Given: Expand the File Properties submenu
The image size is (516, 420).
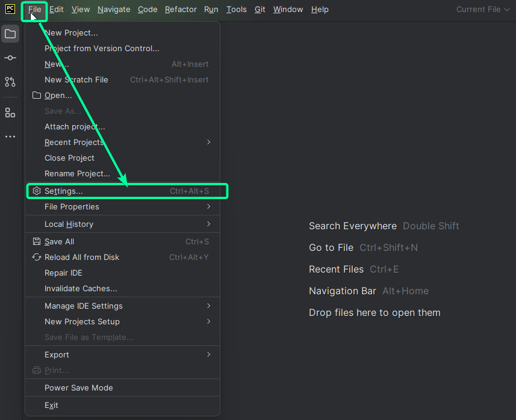Looking at the screenshot, I should pyautogui.click(x=122, y=206).
